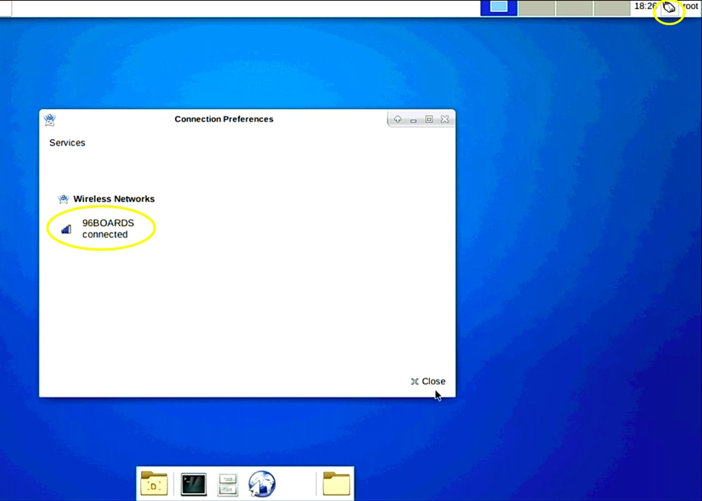The height and width of the screenshot is (501, 702).
Task: Launch the terminal emulator from the dock
Action: (x=193, y=484)
